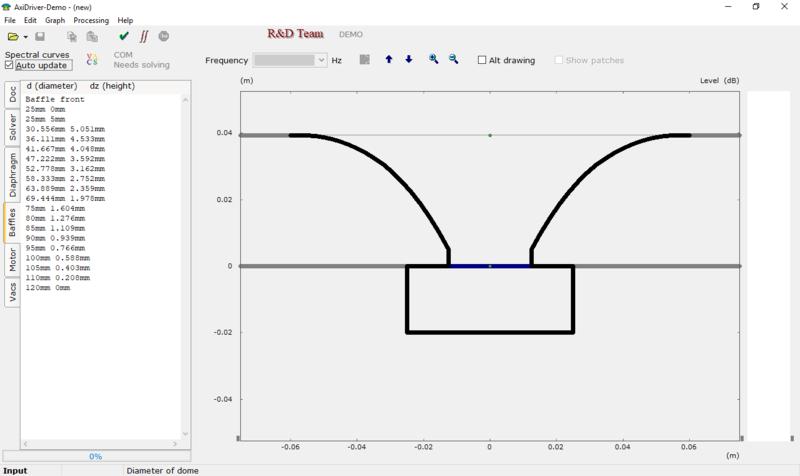Click the '90mm 0.939mm' line
The height and width of the screenshot is (476, 800).
tap(55, 238)
